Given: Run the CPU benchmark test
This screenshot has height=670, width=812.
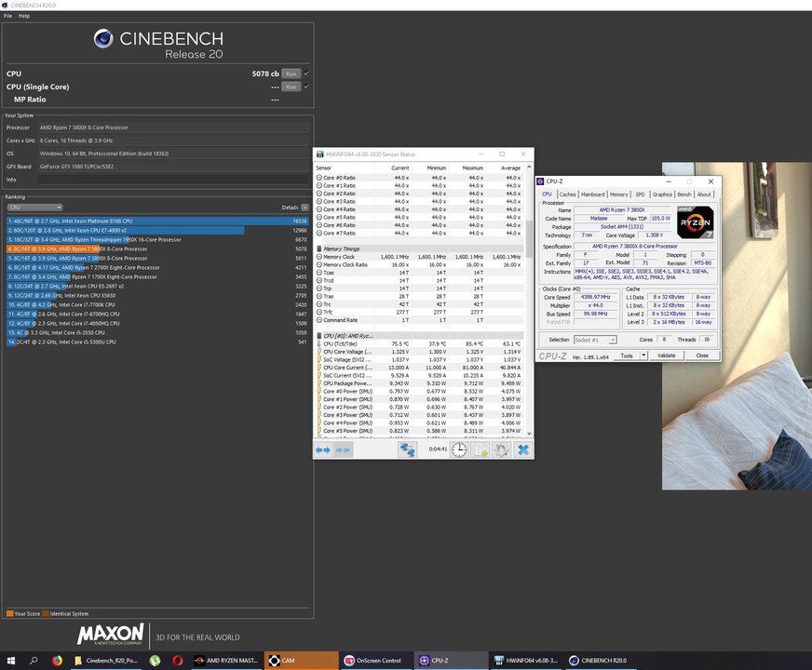Looking at the screenshot, I should 291,74.
